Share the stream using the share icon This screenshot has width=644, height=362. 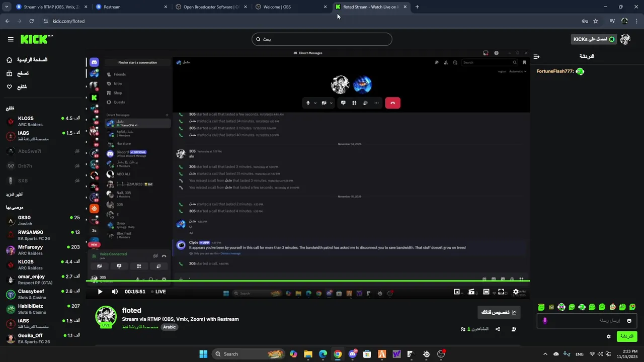498,329
